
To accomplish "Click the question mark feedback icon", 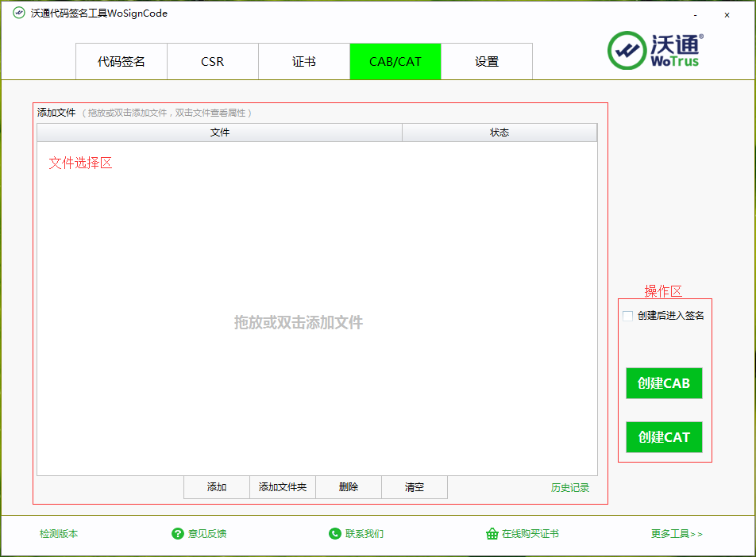I will point(178,534).
